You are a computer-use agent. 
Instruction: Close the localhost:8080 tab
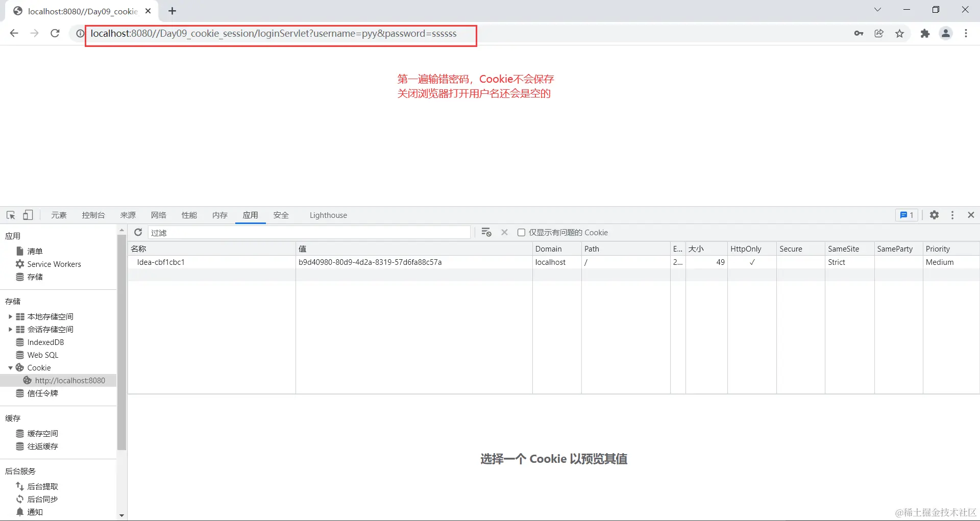click(x=148, y=11)
